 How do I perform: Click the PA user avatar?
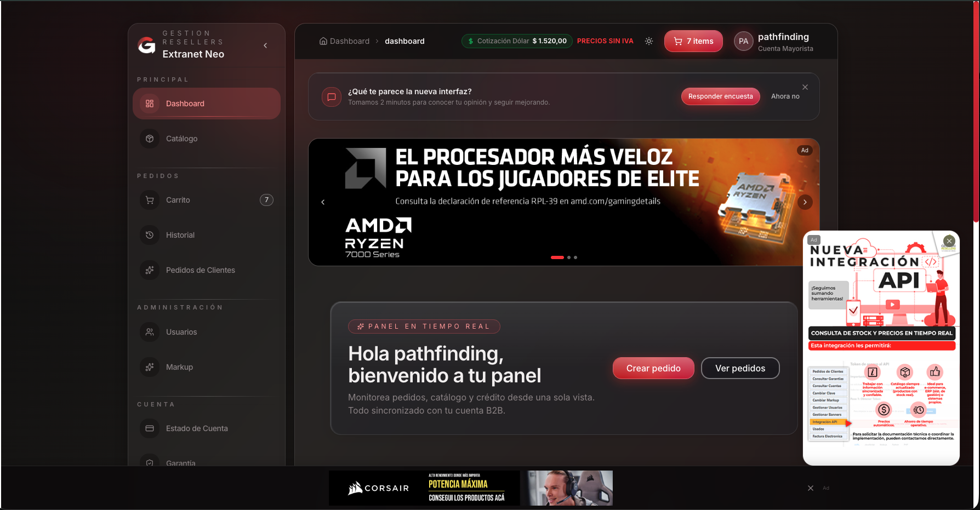(743, 41)
